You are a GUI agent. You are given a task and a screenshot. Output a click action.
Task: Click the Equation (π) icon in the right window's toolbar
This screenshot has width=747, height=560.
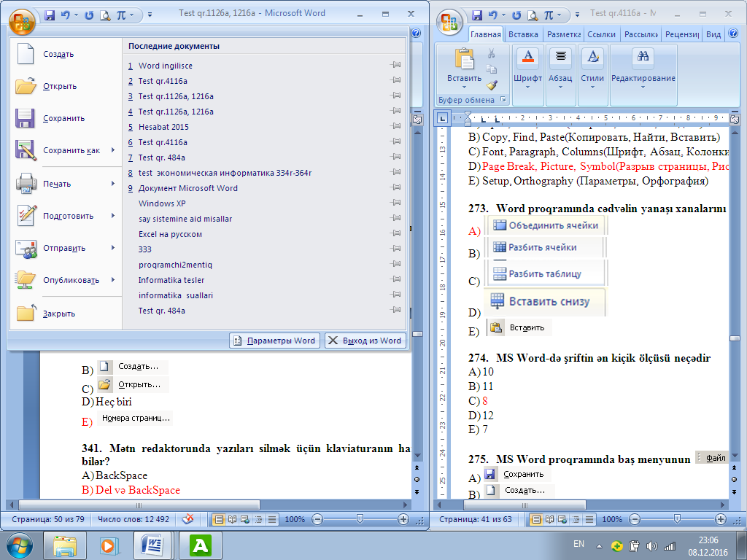(549, 15)
